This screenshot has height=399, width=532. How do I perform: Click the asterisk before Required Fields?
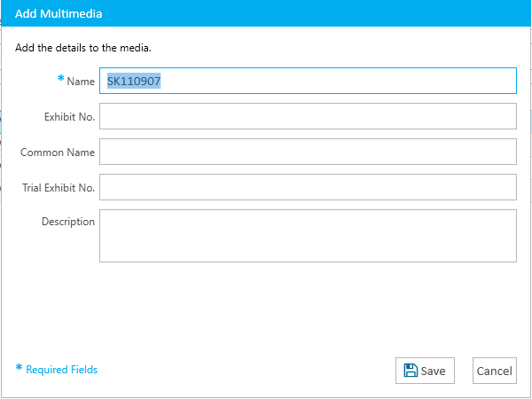tap(19, 367)
